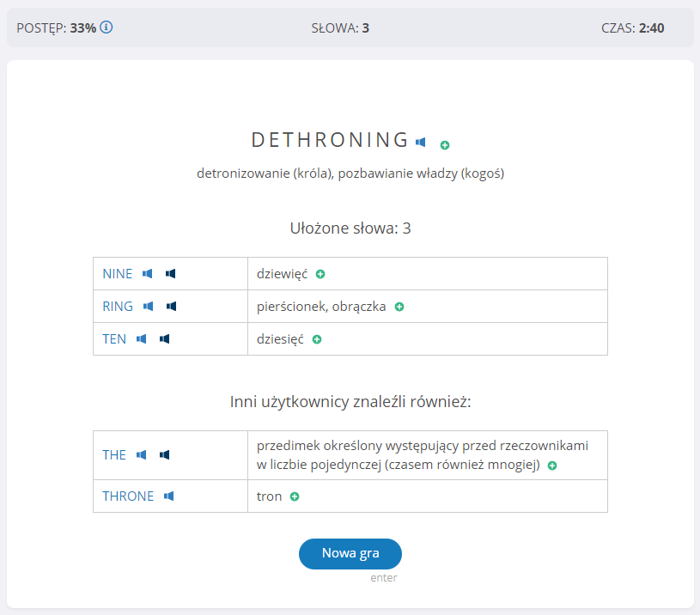
Task: Add THE article definition to list
Action: coord(552,466)
